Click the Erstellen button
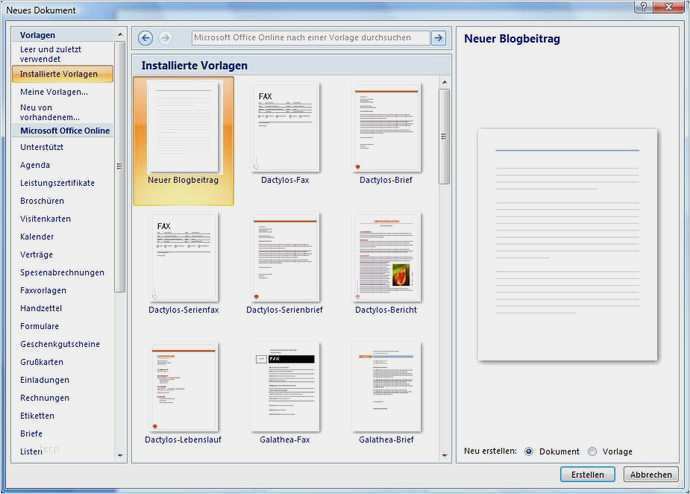This screenshot has width=690, height=494. (x=587, y=474)
